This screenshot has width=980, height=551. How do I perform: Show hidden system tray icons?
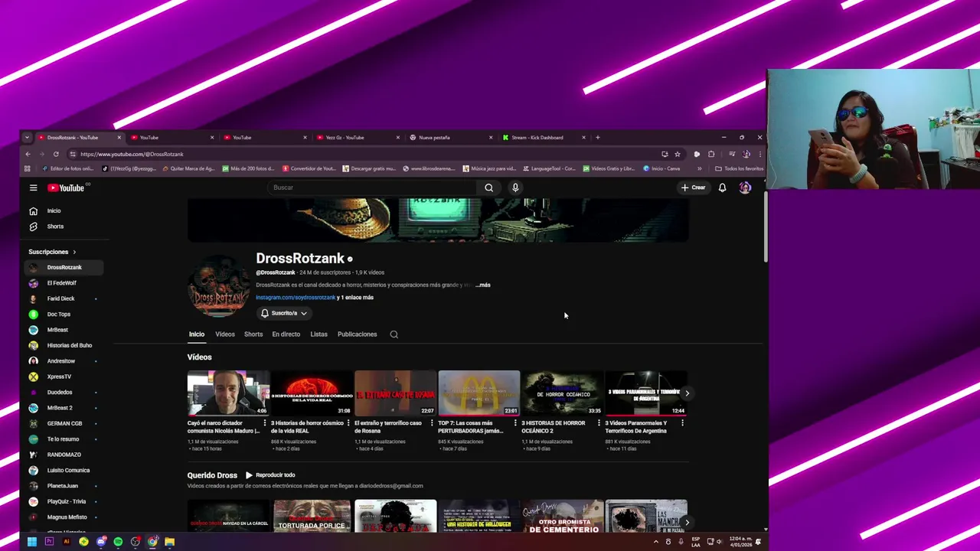pos(655,542)
